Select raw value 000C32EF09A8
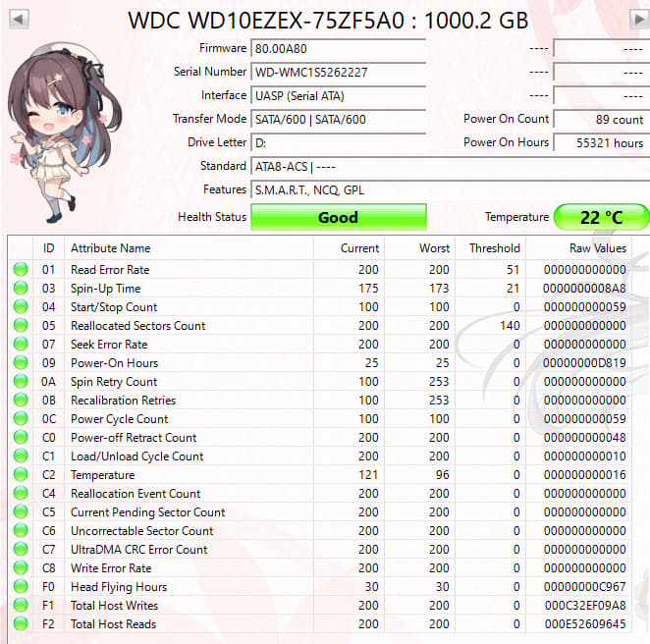 [x=585, y=605]
